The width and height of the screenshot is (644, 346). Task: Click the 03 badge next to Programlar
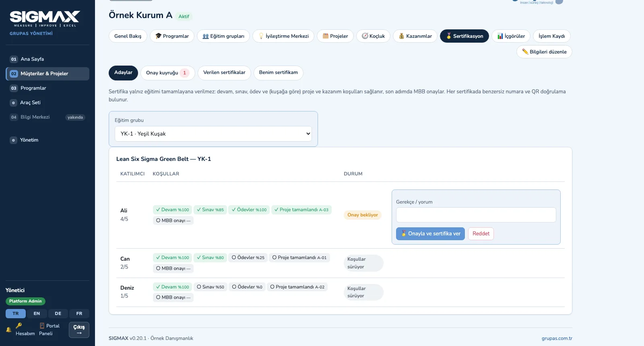(x=14, y=88)
